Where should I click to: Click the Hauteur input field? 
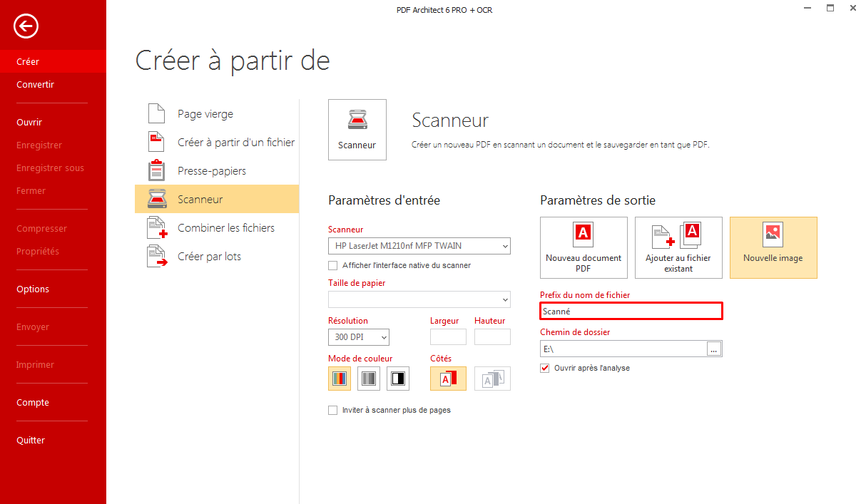coord(493,336)
